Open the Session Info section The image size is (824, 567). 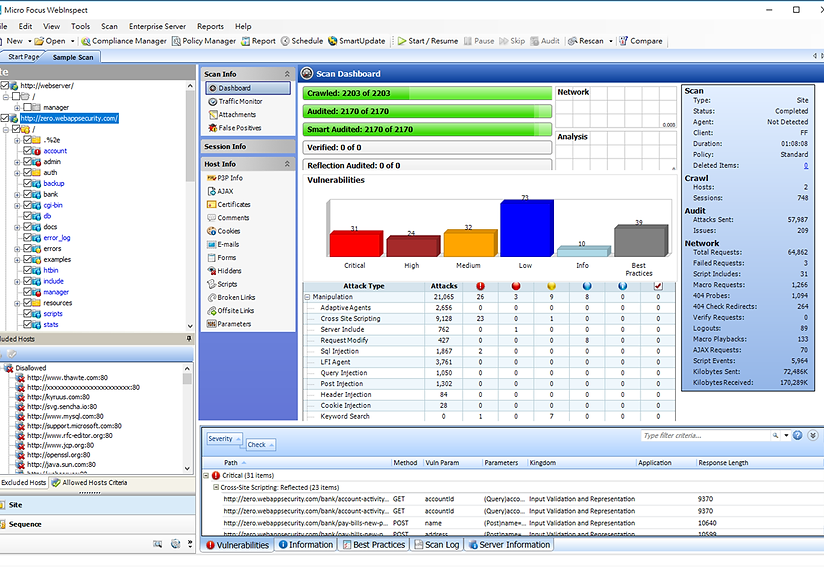tap(248, 147)
